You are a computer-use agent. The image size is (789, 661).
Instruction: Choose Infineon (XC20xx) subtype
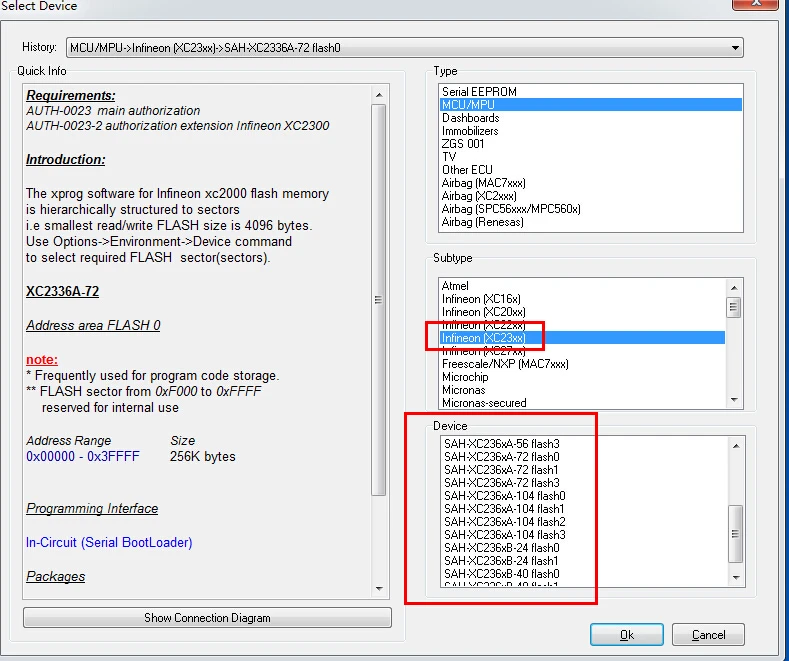582,312
